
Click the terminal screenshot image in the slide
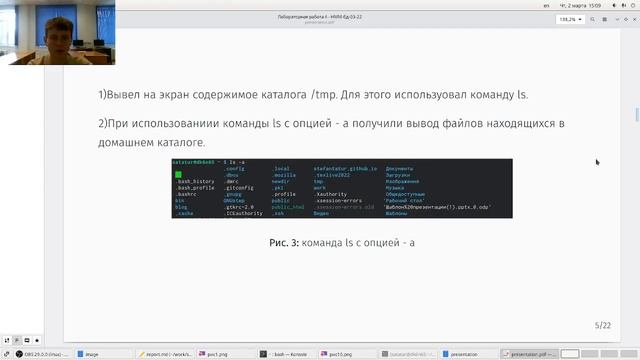click(342, 188)
